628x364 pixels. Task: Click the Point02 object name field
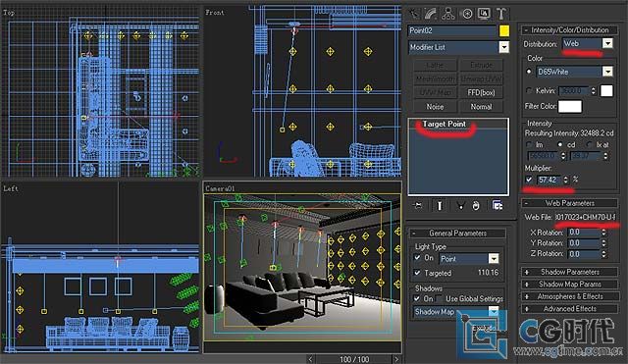point(451,30)
